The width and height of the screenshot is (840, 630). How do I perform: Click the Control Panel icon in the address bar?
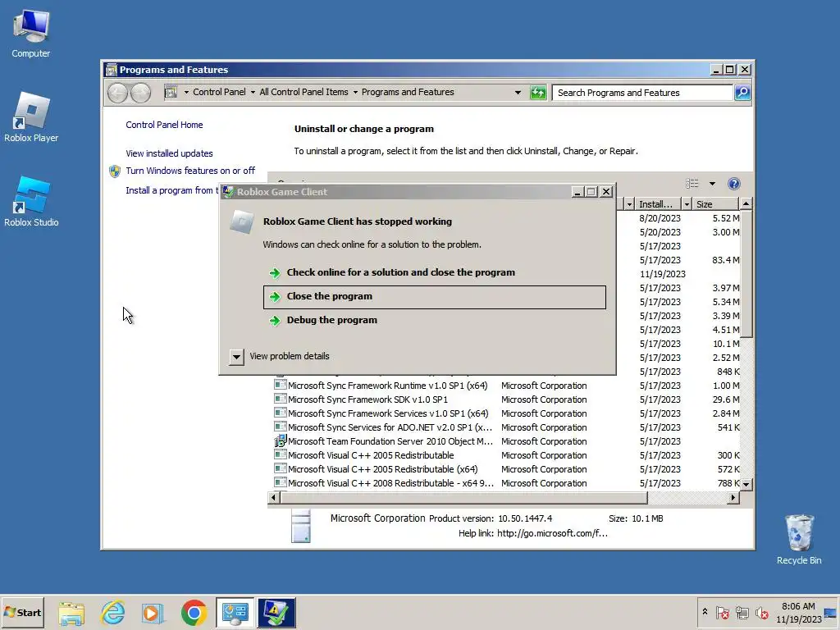click(171, 92)
